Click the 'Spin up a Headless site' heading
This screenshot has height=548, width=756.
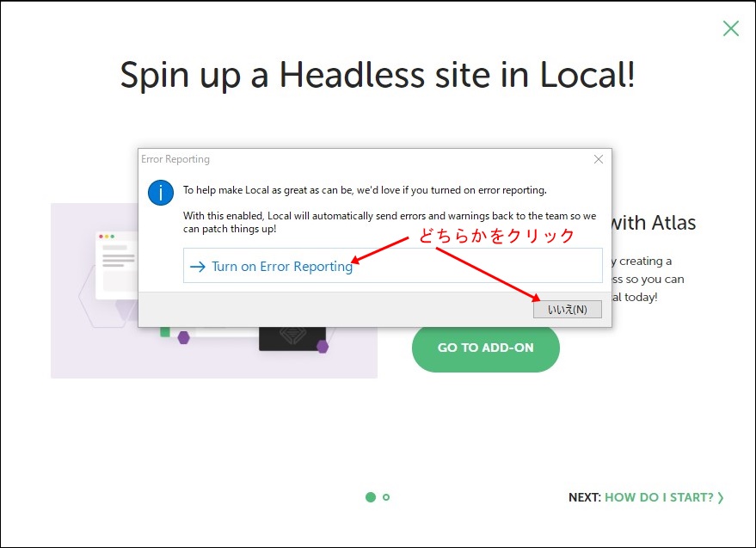coord(378,75)
